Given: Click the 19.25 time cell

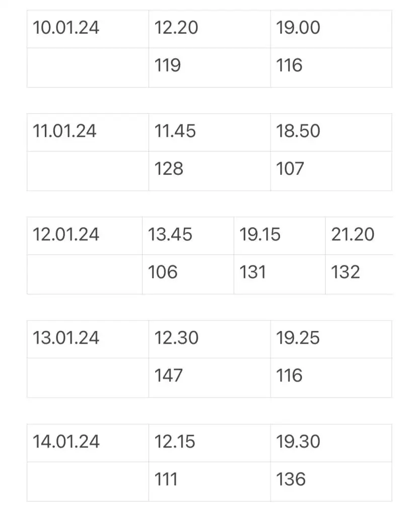Looking at the screenshot, I should pyautogui.click(x=331, y=339).
